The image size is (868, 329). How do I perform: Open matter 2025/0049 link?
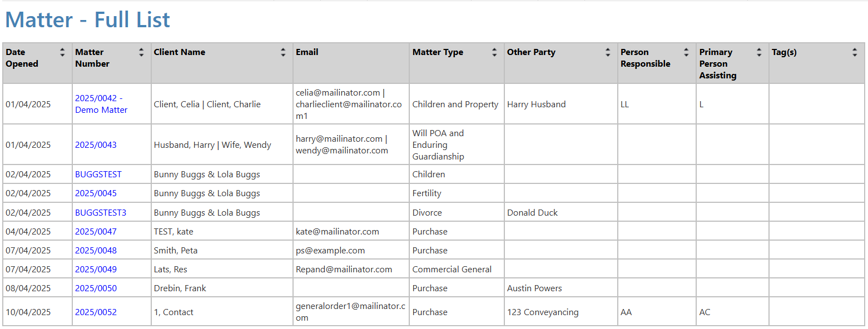pos(96,270)
